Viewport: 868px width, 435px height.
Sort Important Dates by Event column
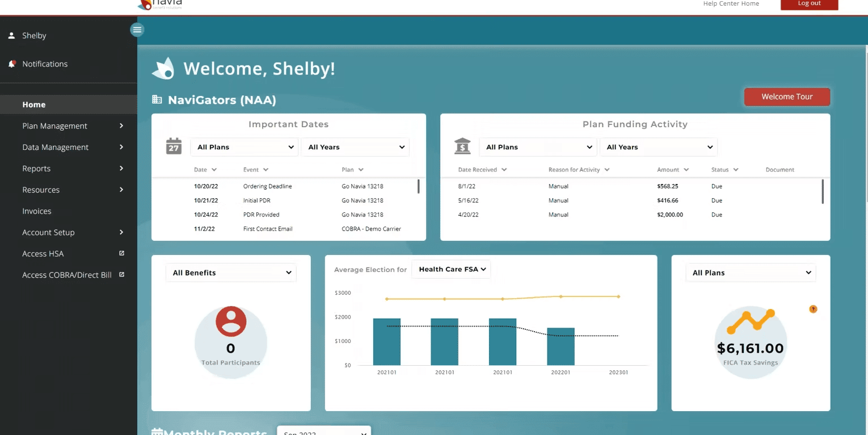256,169
